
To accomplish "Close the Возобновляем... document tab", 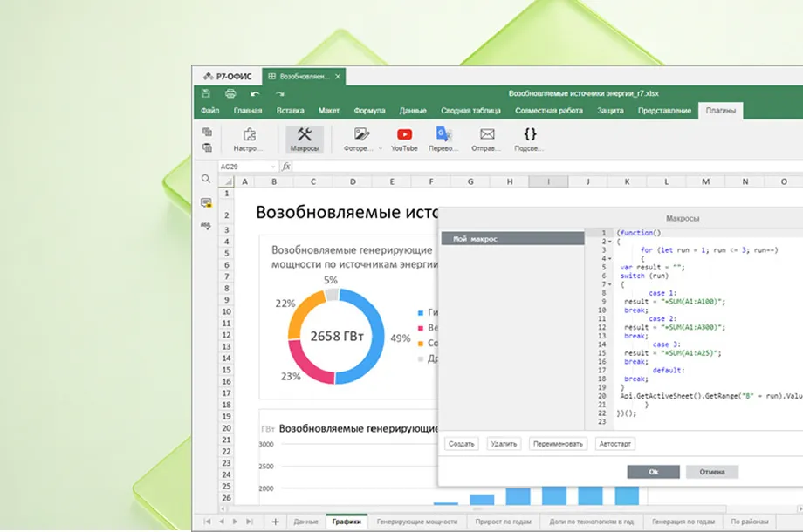I will click(x=338, y=76).
